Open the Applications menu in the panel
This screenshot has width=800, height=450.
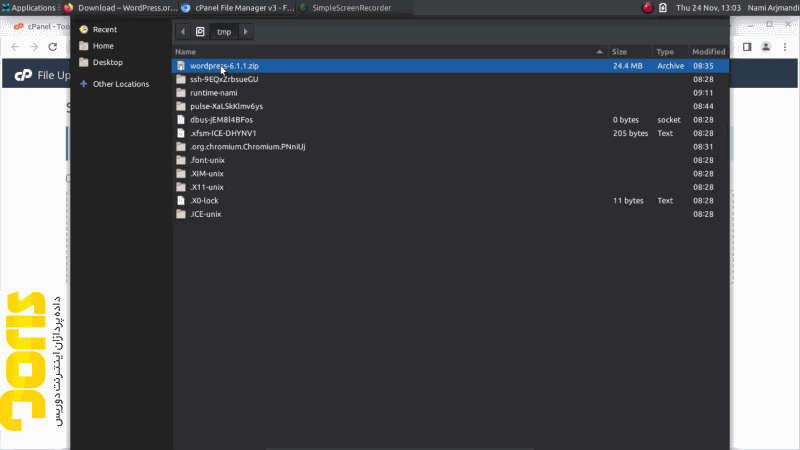29,8
